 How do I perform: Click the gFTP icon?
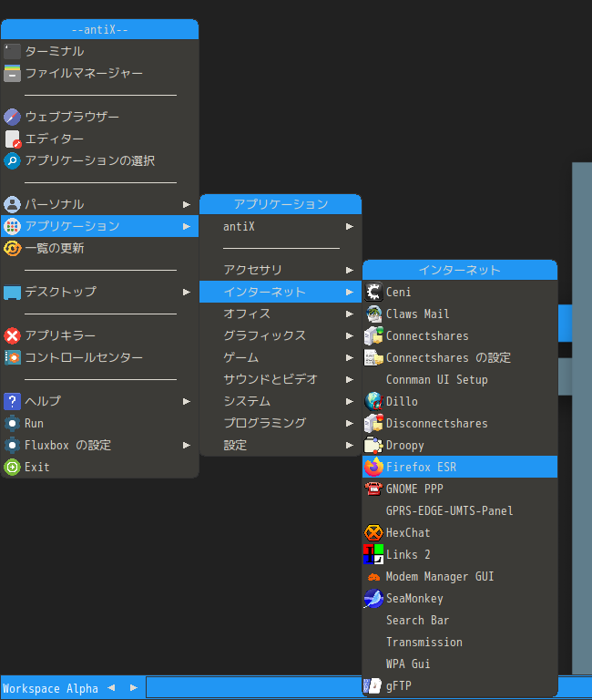(x=373, y=685)
